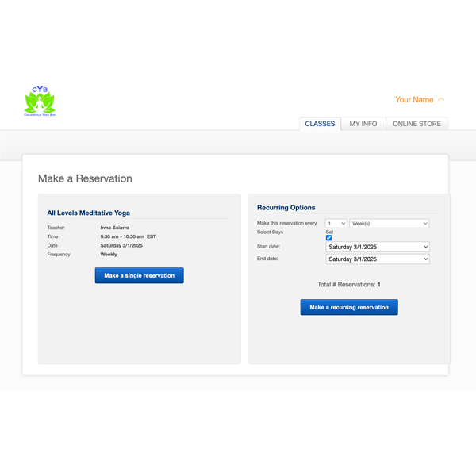The height and width of the screenshot is (476, 476).
Task: Toggle the Sat day checkbox
Action: pyautogui.click(x=328, y=238)
